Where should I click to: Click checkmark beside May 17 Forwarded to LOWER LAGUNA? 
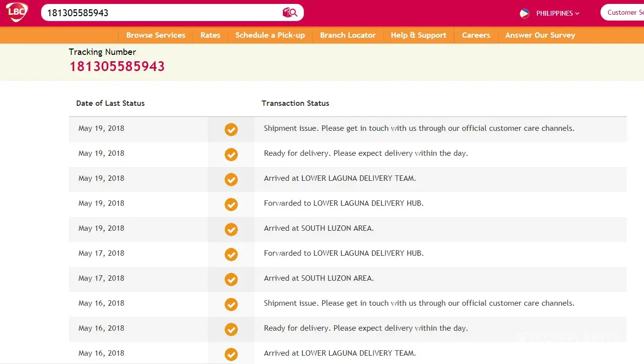pyautogui.click(x=231, y=254)
